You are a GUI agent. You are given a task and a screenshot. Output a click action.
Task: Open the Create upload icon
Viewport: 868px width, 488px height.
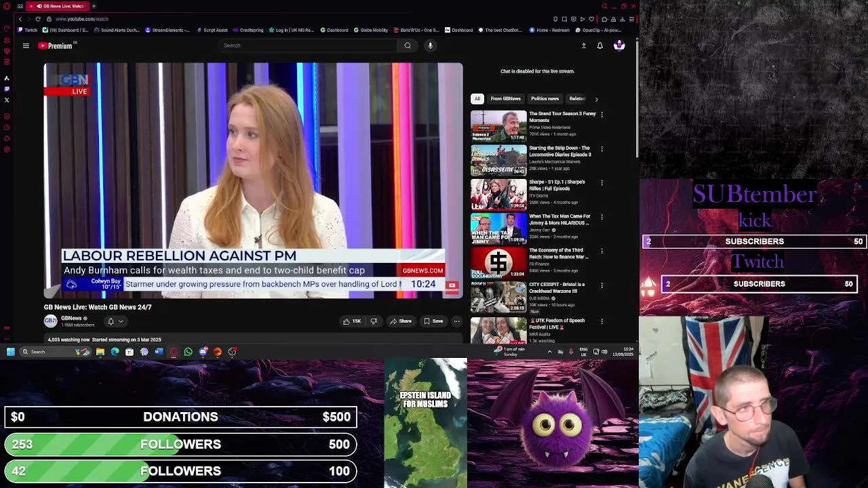click(x=583, y=45)
